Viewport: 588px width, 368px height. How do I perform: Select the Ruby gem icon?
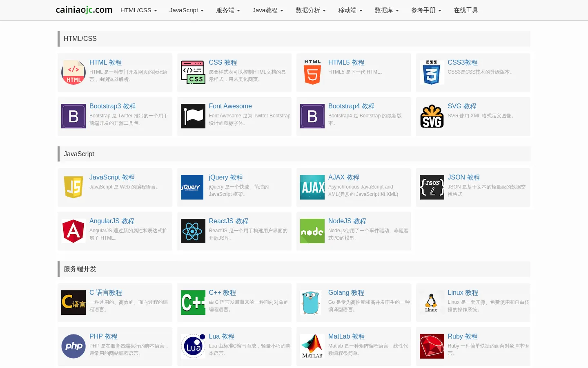[432, 346]
